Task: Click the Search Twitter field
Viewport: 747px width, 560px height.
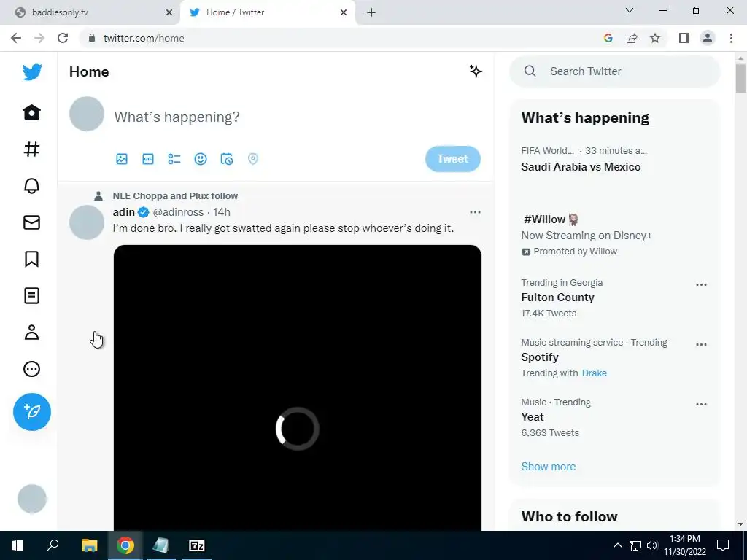Action: 614,71
